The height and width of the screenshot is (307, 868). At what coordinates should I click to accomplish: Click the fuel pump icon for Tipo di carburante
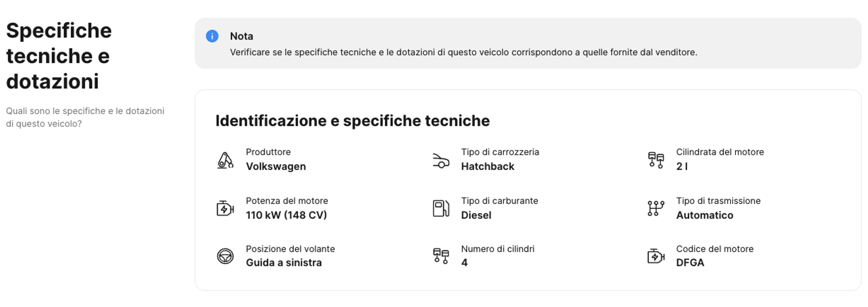(x=441, y=208)
